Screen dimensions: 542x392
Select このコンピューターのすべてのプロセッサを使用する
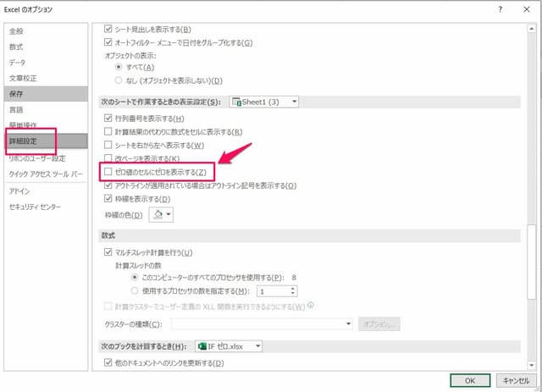pos(135,277)
